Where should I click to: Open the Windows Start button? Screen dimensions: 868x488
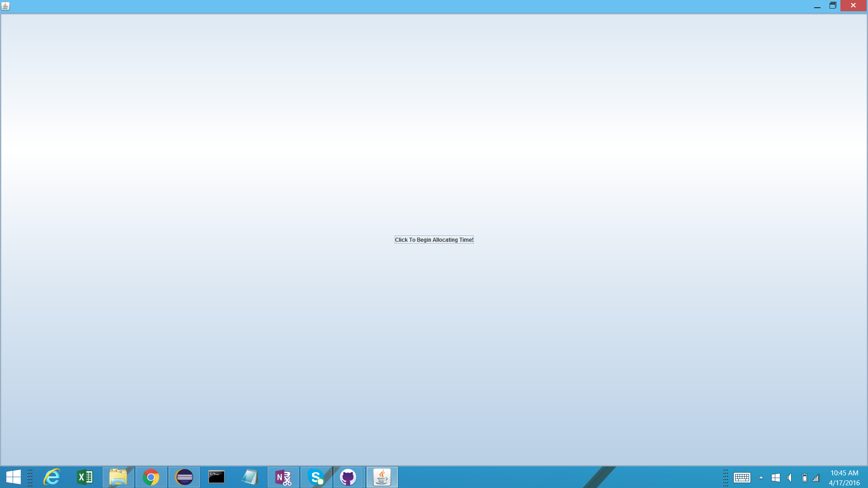tap(14, 477)
